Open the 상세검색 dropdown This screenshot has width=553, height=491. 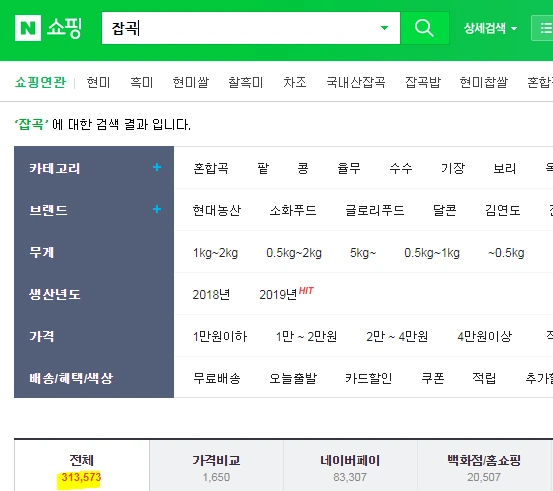pos(491,28)
